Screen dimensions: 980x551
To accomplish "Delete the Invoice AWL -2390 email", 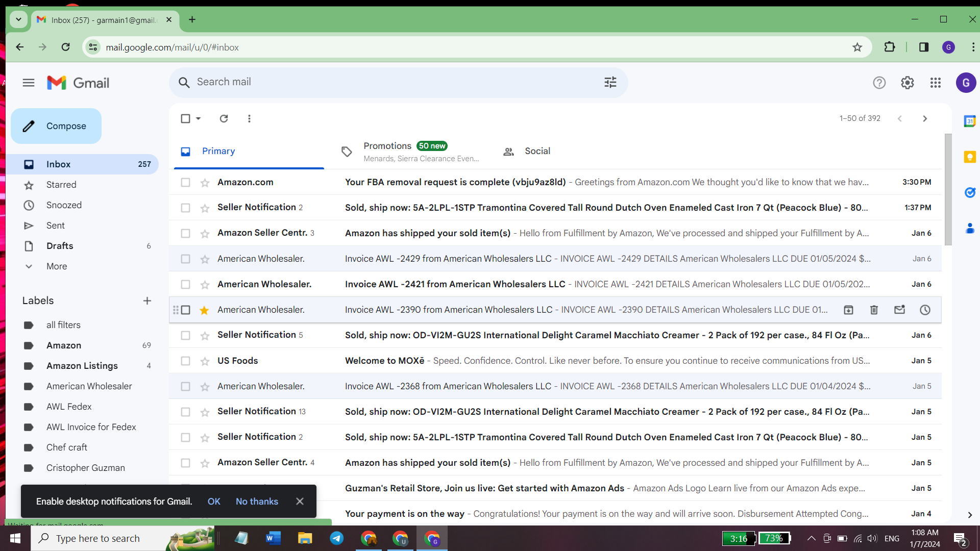I will tap(874, 310).
